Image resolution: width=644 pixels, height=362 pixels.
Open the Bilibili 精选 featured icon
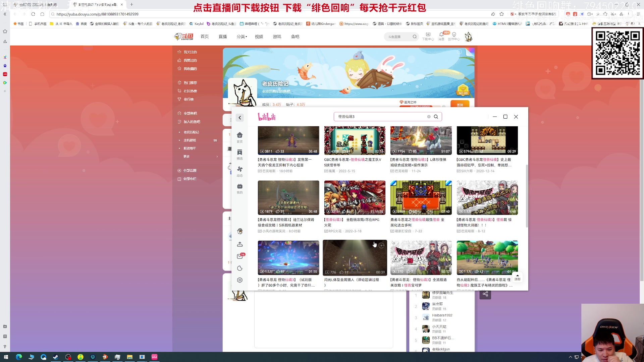[x=239, y=154]
